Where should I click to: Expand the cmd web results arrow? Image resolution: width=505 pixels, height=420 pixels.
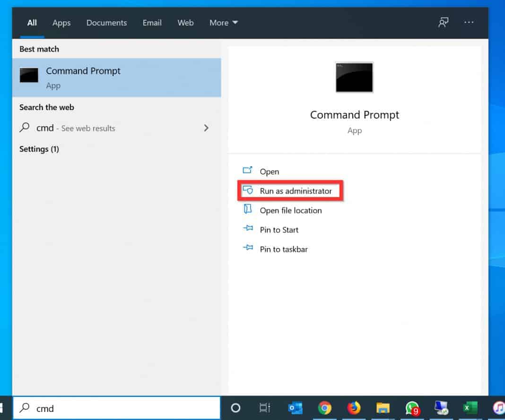coord(206,128)
